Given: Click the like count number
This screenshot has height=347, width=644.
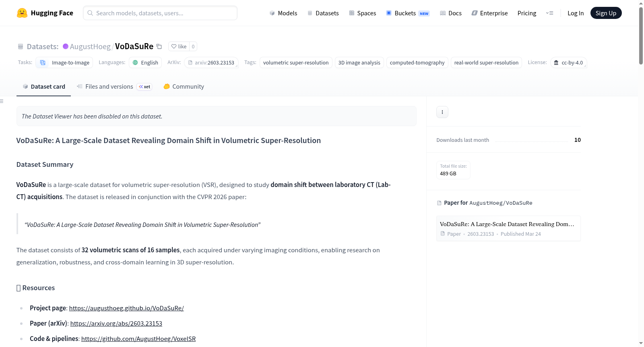Looking at the screenshot, I should (193, 46).
